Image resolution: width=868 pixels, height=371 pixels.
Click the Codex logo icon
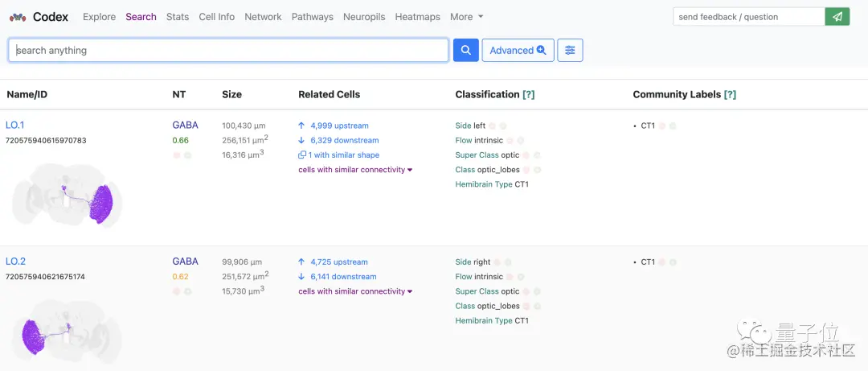[x=18, y=17]
